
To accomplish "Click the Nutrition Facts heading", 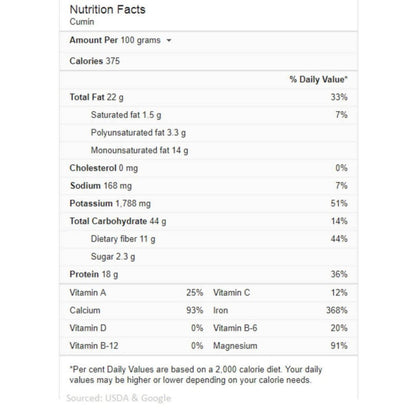I will pos(107,10).
